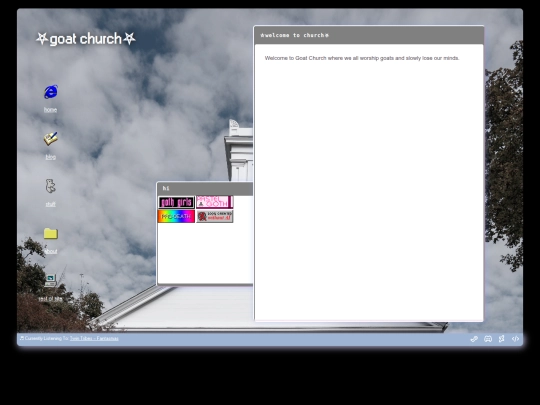The width and height of the screenshot is (540, 405).
Task: Open the teddy bear stuff icon
Action: tap(50, 186)
